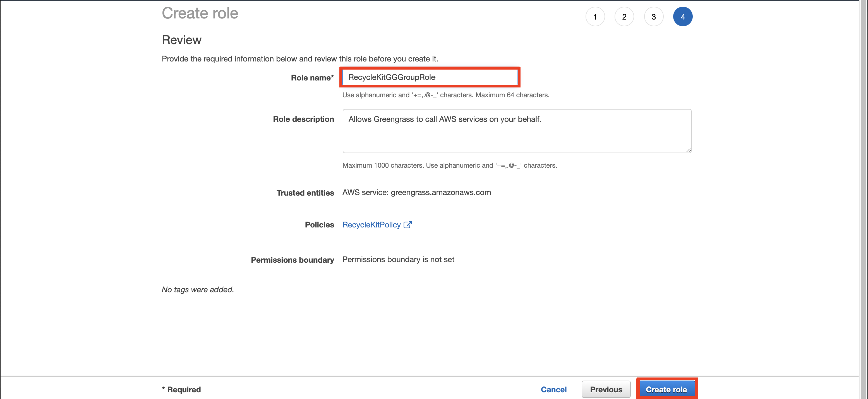This screenshot has width=868, height=399.
Task: Click the 'Role description' label
Action: tap(303, 119)
